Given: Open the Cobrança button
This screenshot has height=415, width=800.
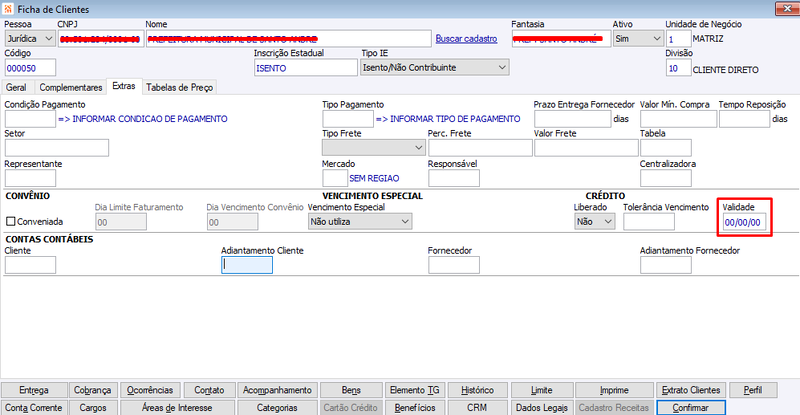Looking at the screenshot, I should (92, 390).
